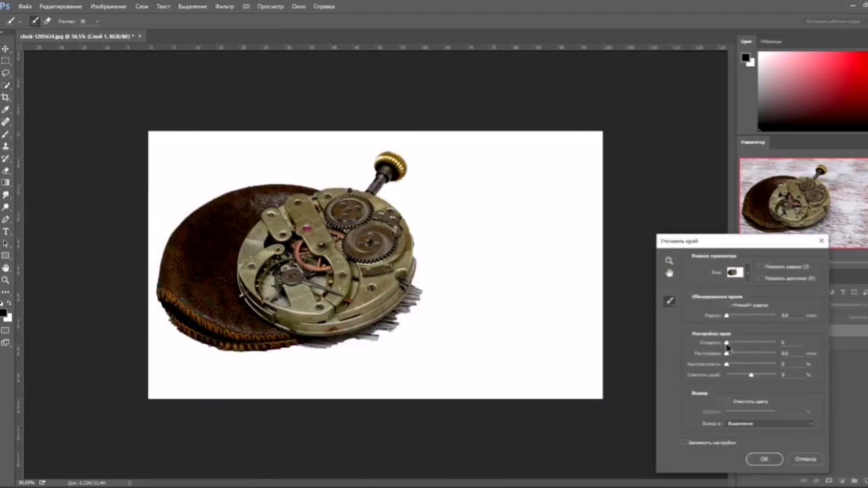
Task: Select the Hand tool in left toolbar
Action: 5,268
